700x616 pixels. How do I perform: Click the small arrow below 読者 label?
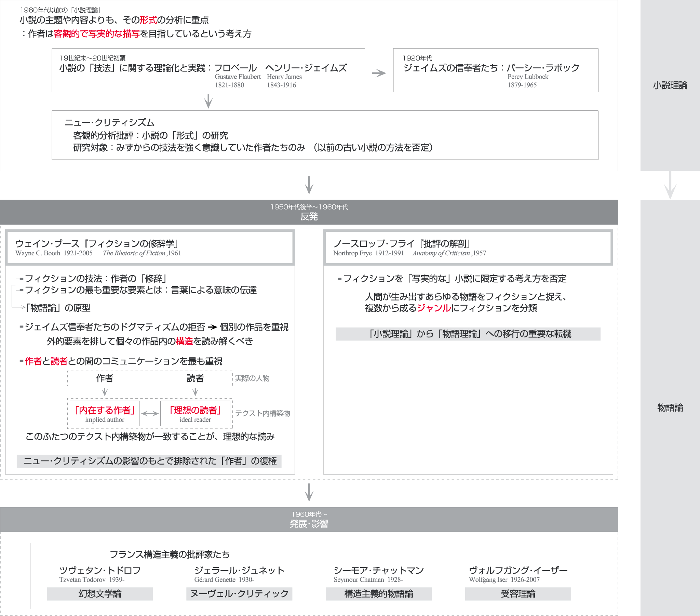click(195, 392)
